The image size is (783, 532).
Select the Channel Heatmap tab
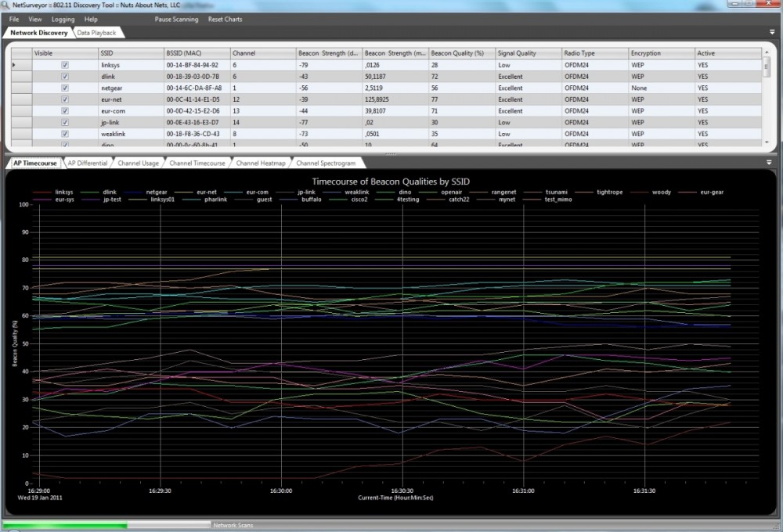[261, 163]
